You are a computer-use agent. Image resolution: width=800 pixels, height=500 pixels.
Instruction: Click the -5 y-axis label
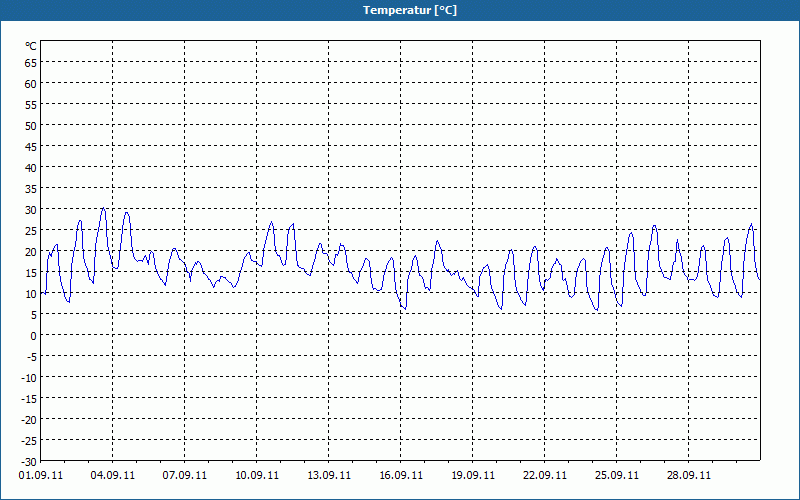tap(32, 357)
